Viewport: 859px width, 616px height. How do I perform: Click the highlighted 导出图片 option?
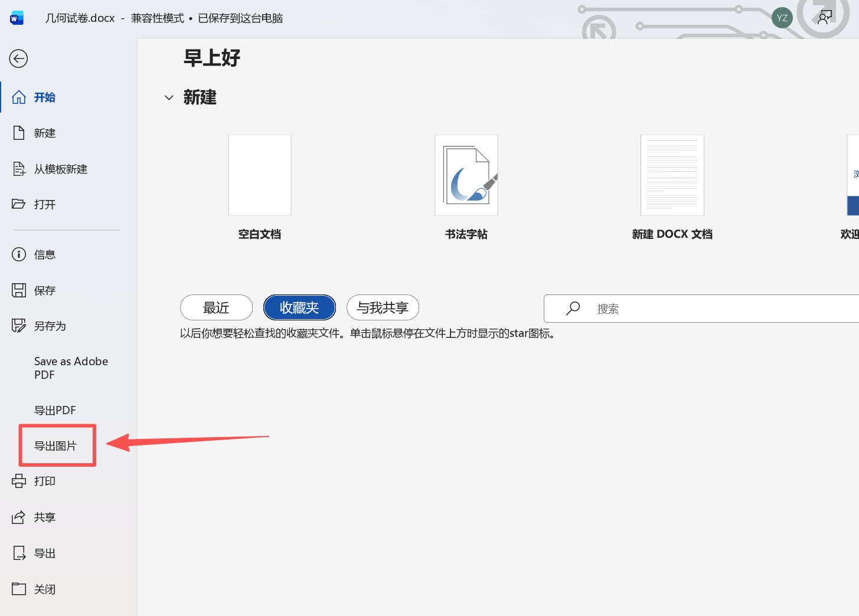[57, 445]
